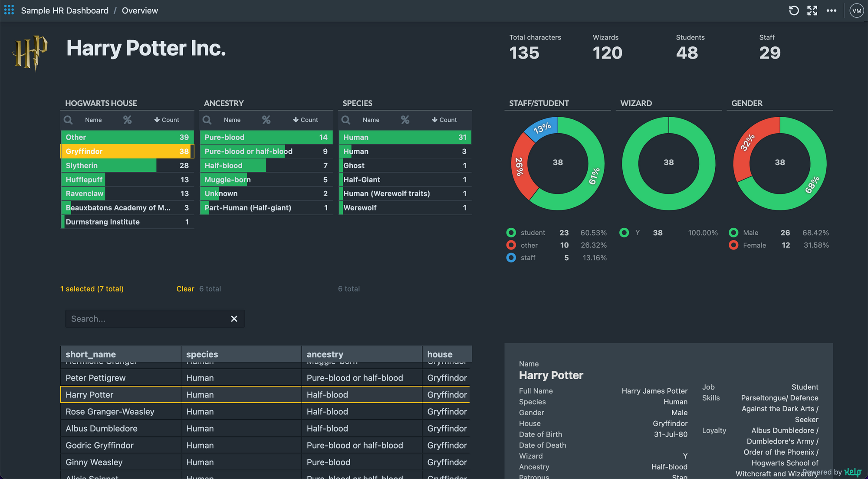Click the dashboard refresh icon
The height and width of the screenshot is (479, 868).
(793, 10)
